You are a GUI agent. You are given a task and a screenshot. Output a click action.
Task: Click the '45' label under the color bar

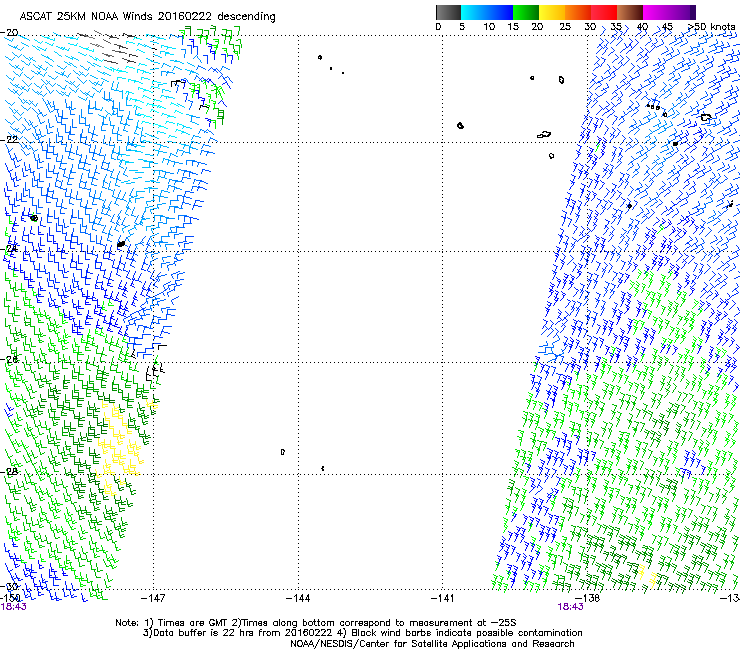point(667,27)
